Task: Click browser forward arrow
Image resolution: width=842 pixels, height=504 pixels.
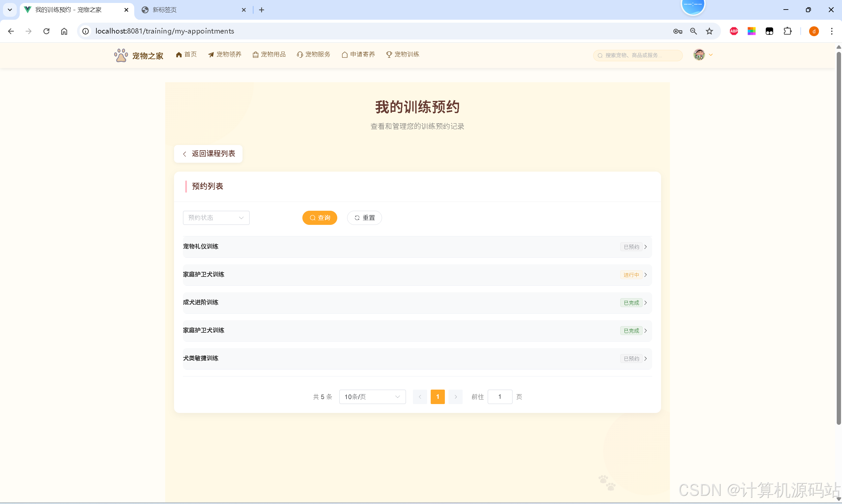Action: click(29, 31)
